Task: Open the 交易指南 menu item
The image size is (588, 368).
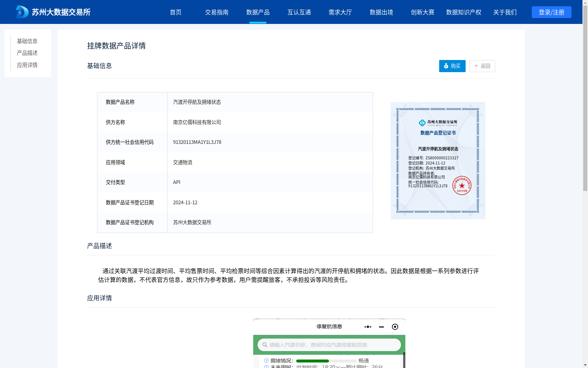Action: click(x=217, y=12)
